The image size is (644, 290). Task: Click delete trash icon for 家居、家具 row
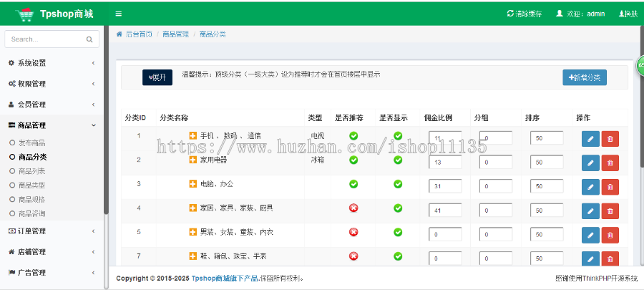pos(610,211)
